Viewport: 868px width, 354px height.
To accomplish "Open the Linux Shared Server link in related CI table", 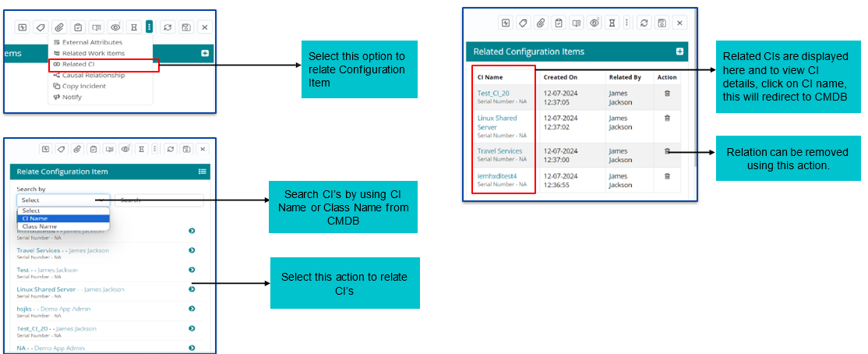I will click(x=497, y=122).
